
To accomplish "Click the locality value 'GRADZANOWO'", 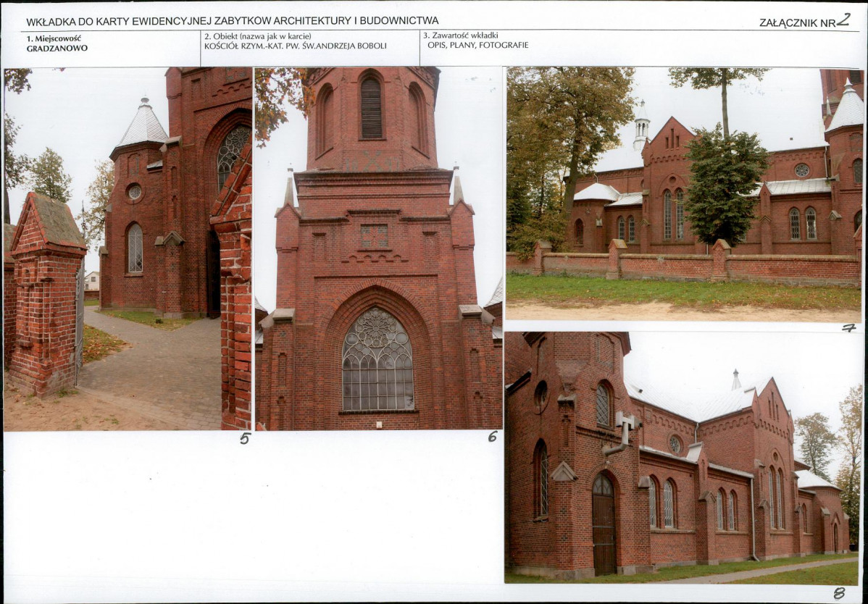I will click(x=57, y=49).
